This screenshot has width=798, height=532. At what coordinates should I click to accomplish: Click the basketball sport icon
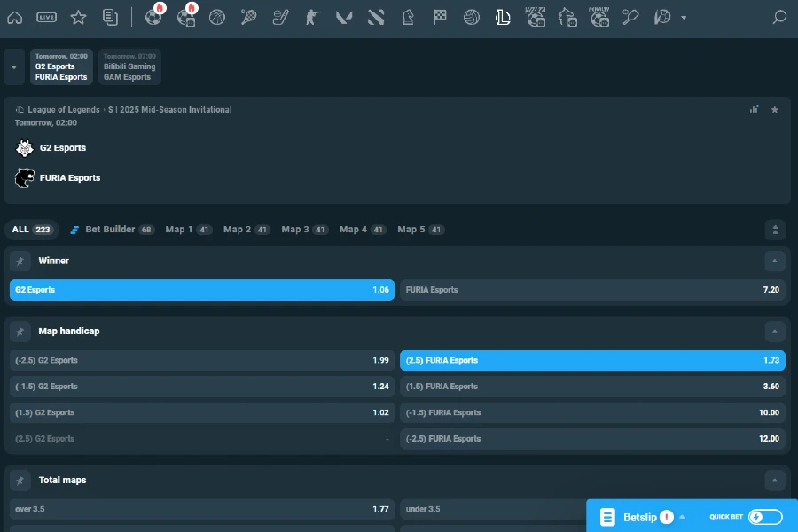[217, 16]
